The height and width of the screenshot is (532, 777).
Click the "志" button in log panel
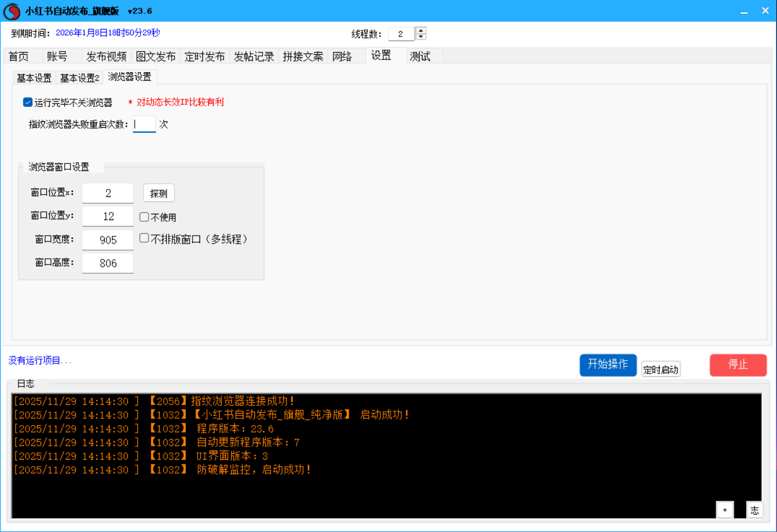[x=754, y=509]
